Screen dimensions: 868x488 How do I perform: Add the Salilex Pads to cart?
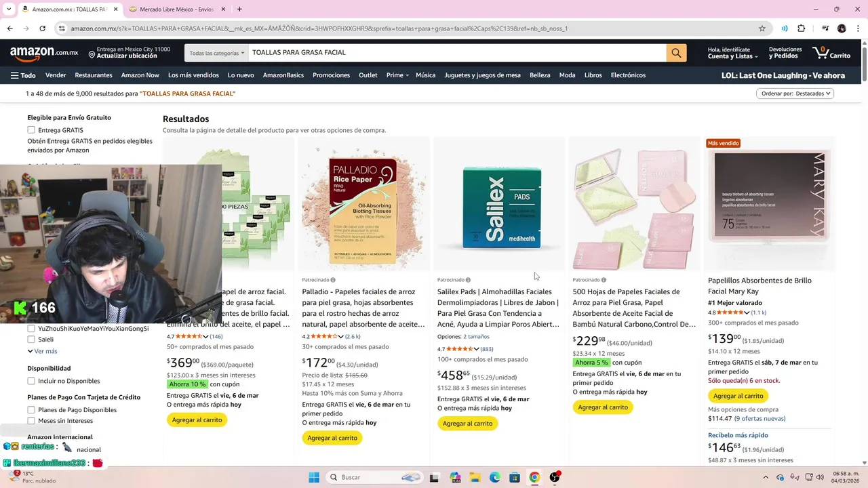[467, 424]
